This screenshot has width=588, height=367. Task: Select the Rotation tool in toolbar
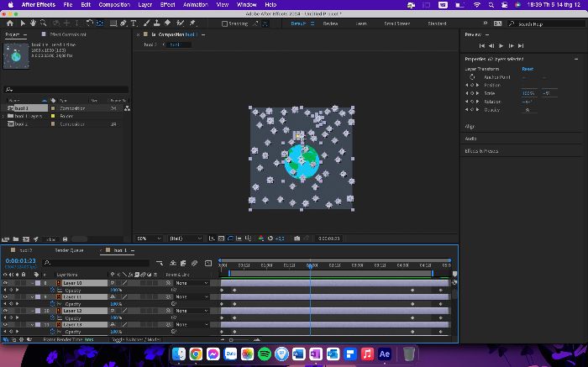89,24
